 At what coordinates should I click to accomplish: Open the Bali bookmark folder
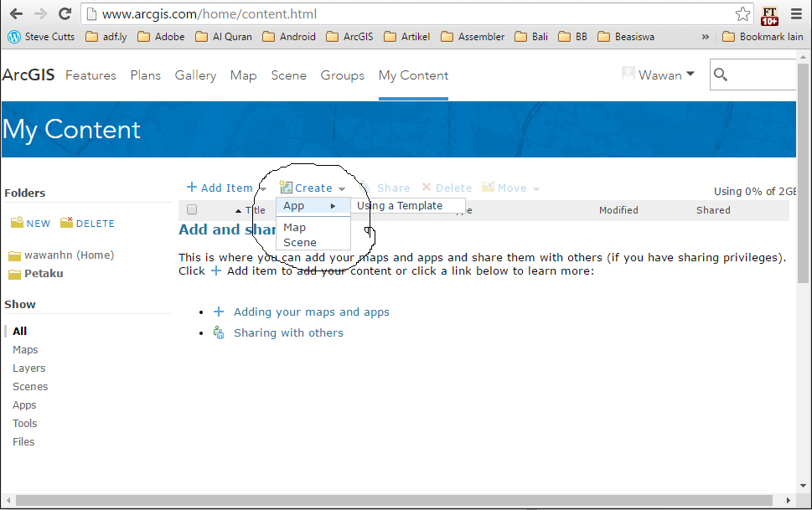(x=531, y=37)
